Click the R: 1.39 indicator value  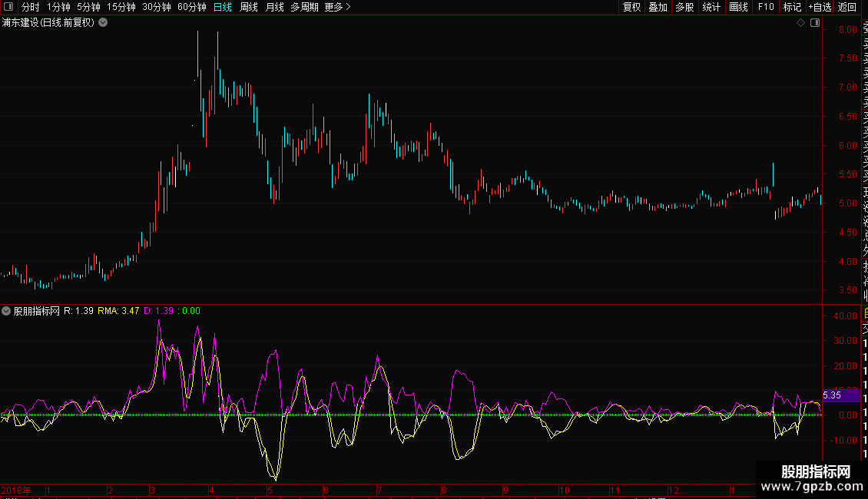[x=78, y=311]
